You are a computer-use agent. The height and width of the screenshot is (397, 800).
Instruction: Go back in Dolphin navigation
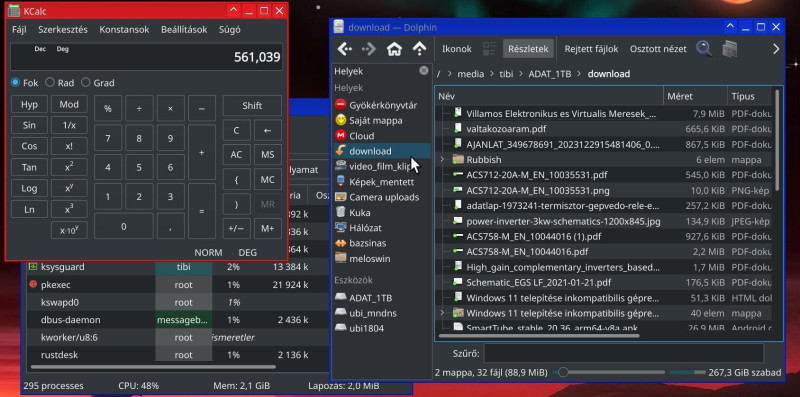(x=345, y=49)
